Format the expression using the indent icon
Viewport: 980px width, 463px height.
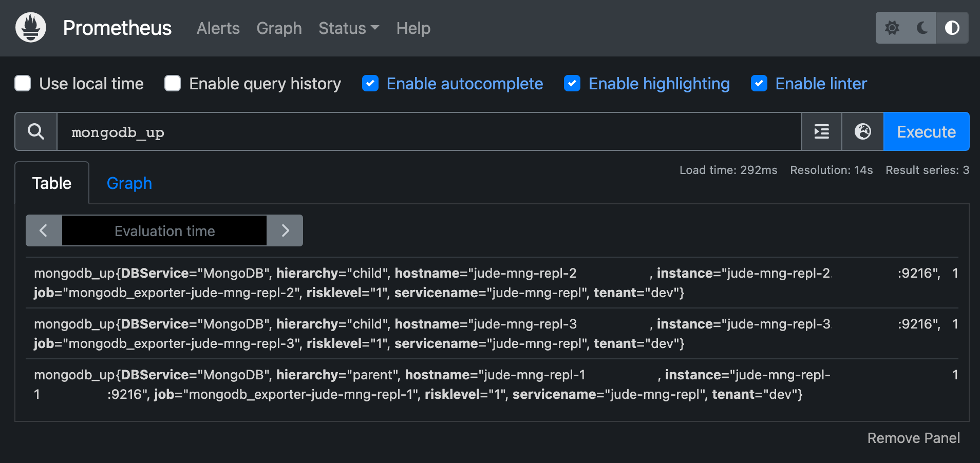tap(822, 131)
